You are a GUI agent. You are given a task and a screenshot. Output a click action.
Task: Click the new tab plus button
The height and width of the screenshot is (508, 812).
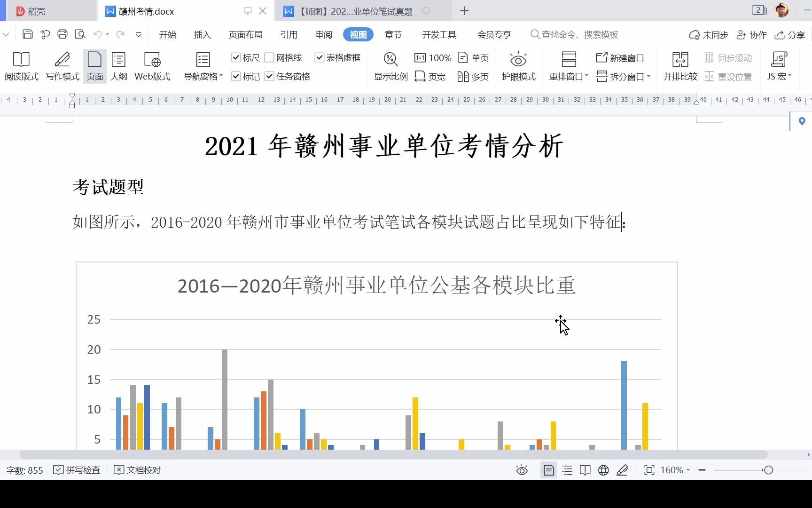(464, 11)
